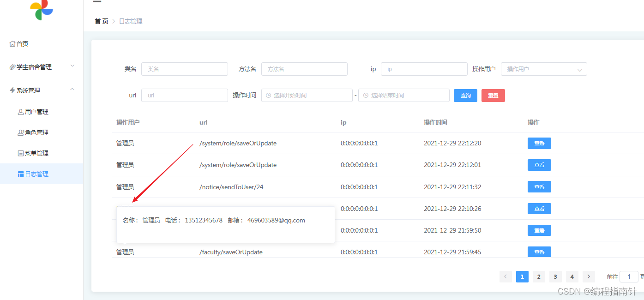
Task: Click phone number 13512345678 in popover
Action: [204, 220]
